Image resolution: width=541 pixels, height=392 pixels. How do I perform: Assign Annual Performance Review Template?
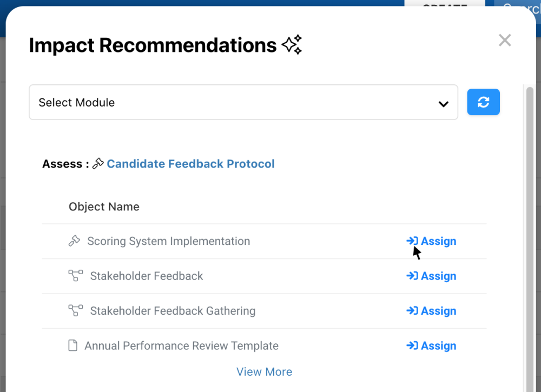(x=431, y=346)
